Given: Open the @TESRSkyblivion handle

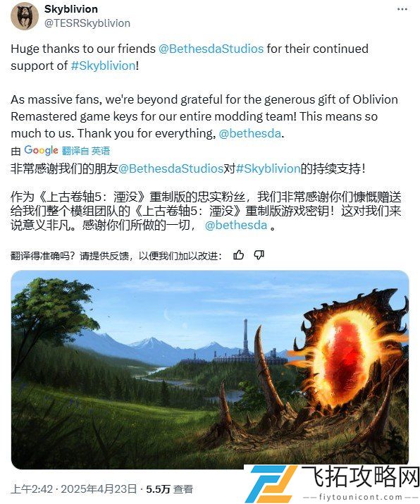Looking at the screenshot, I should tap(87, 23).
